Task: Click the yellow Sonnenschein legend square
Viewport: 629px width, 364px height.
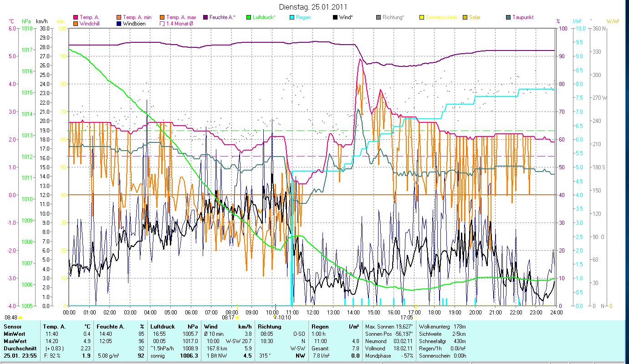Action: click(422, 17)
